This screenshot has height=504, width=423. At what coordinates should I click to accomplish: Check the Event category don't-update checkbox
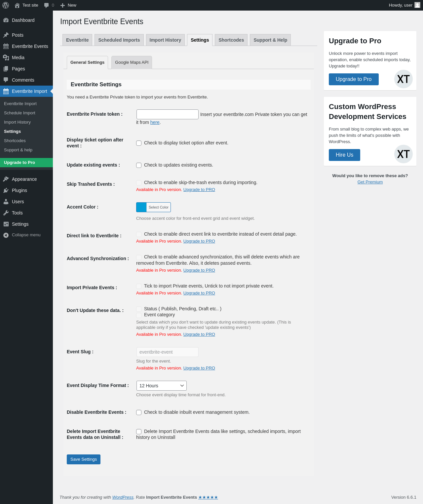click(139, 315)
